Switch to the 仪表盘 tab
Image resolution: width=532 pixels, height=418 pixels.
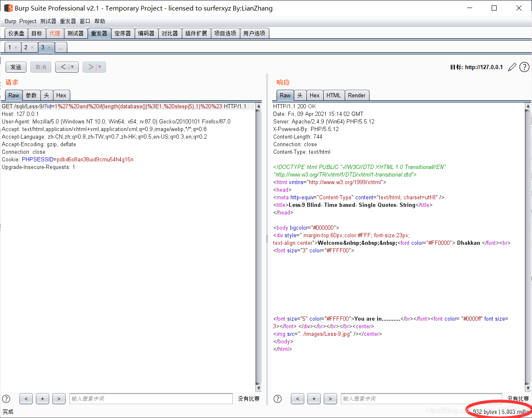coord(16,33)
